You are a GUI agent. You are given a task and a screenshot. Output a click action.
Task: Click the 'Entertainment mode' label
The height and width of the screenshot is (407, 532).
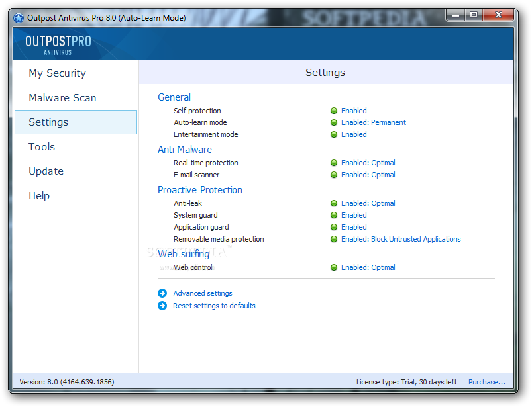coord(205,134)
